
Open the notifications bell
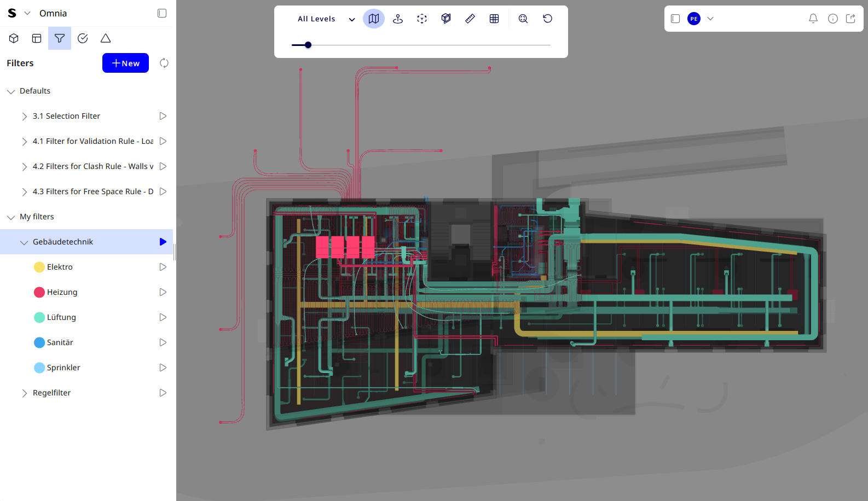813,19
